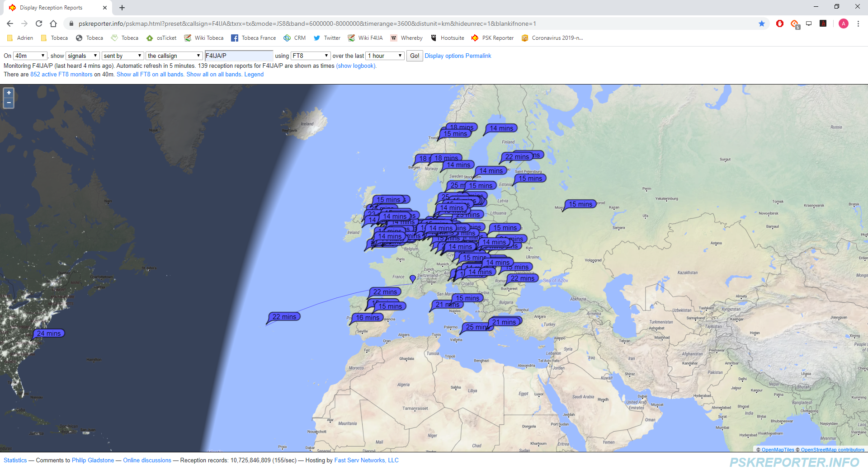Reload the page

(39, 23)
